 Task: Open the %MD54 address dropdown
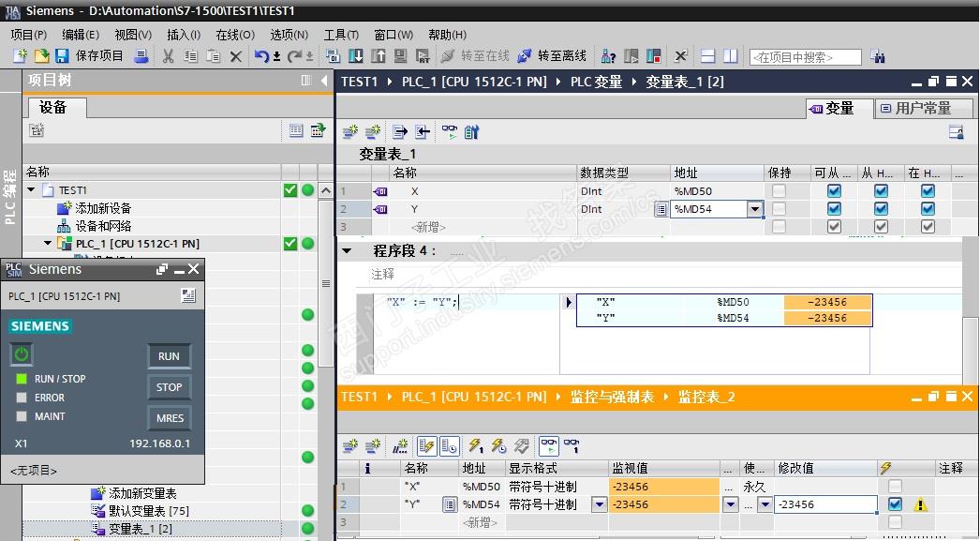point(756,209)
